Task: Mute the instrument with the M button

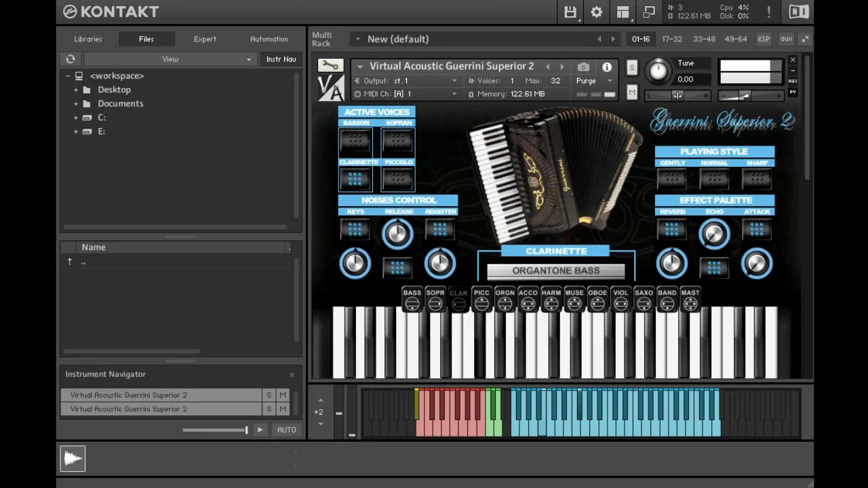Action: (x=632, y=92)
